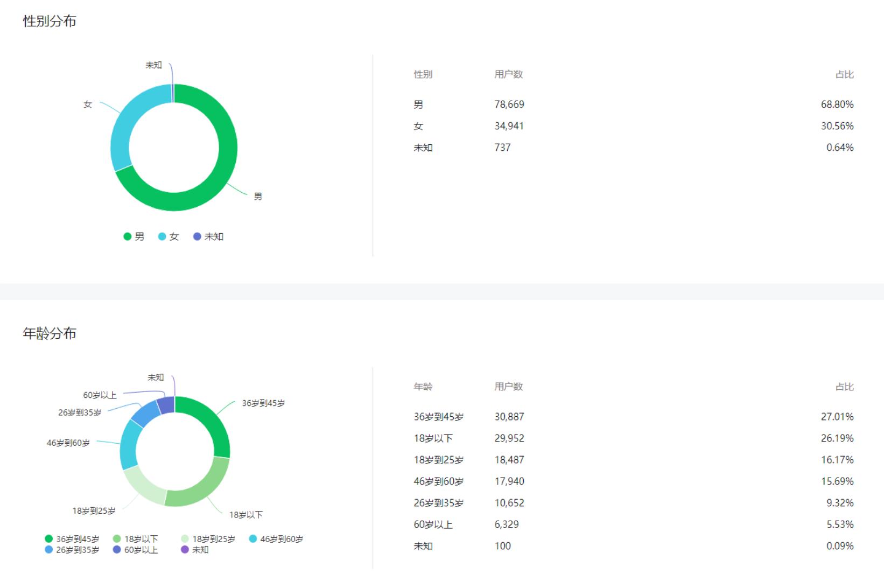Toggle 18岁到25岁 legend item in age chart

pyautogui.click(x=208, y=539)
